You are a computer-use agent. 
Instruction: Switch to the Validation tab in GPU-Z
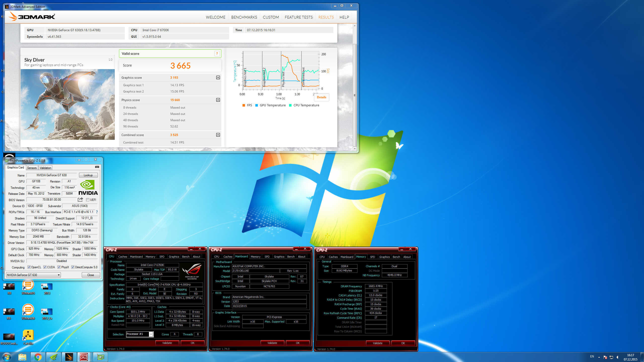(x=45, y=168)
